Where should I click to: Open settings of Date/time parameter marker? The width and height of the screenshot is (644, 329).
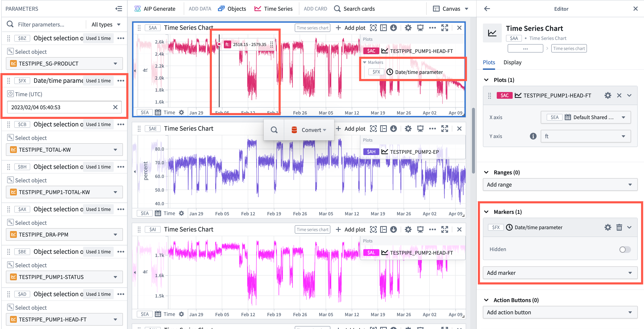pos(608,227)
